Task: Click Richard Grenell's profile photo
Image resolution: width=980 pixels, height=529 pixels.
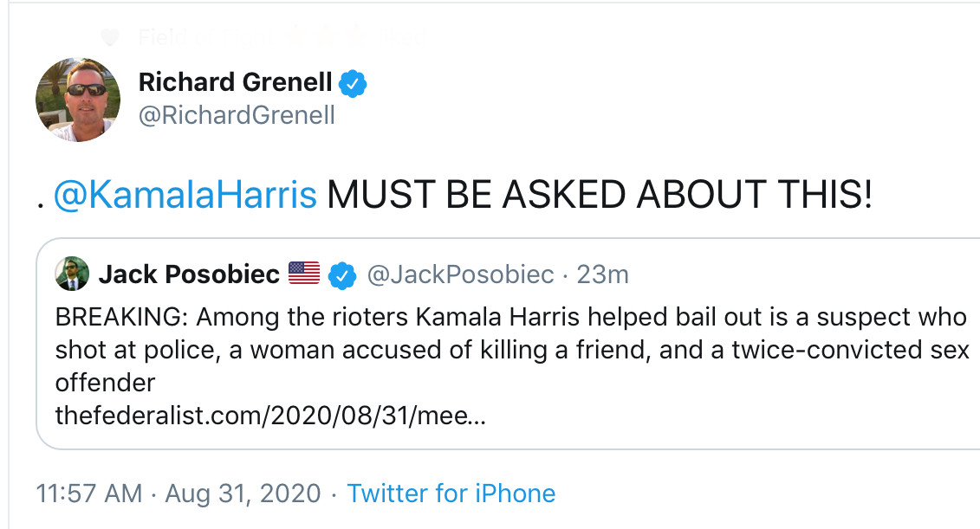Action: click(x=77, y=100)
